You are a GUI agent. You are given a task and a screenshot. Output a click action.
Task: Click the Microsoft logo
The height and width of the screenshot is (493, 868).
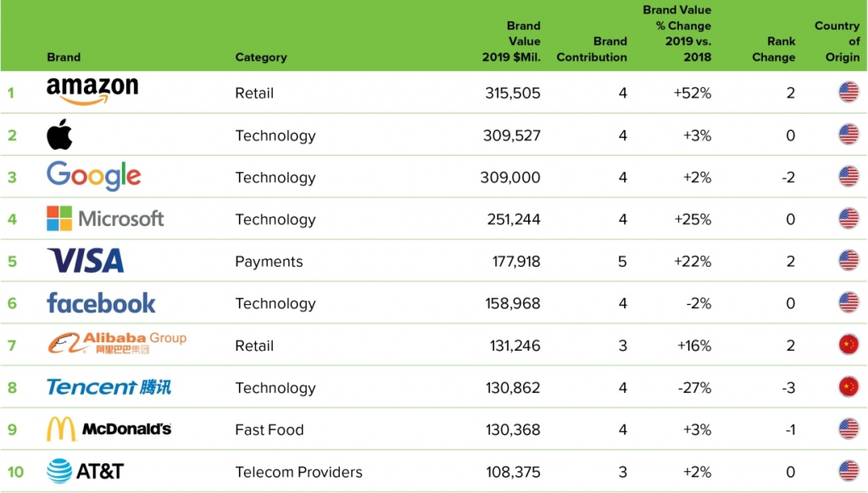(x=105, y=219)
